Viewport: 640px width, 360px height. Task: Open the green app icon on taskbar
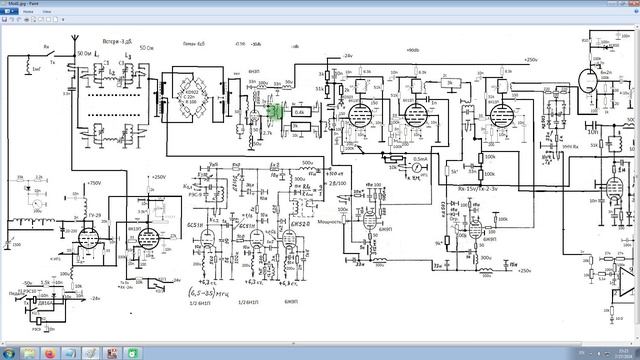coord(132,353)
